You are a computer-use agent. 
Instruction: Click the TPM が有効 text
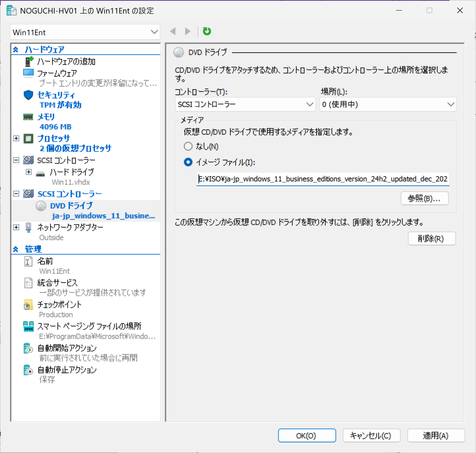pyautogui.click(x=60, y=105)
